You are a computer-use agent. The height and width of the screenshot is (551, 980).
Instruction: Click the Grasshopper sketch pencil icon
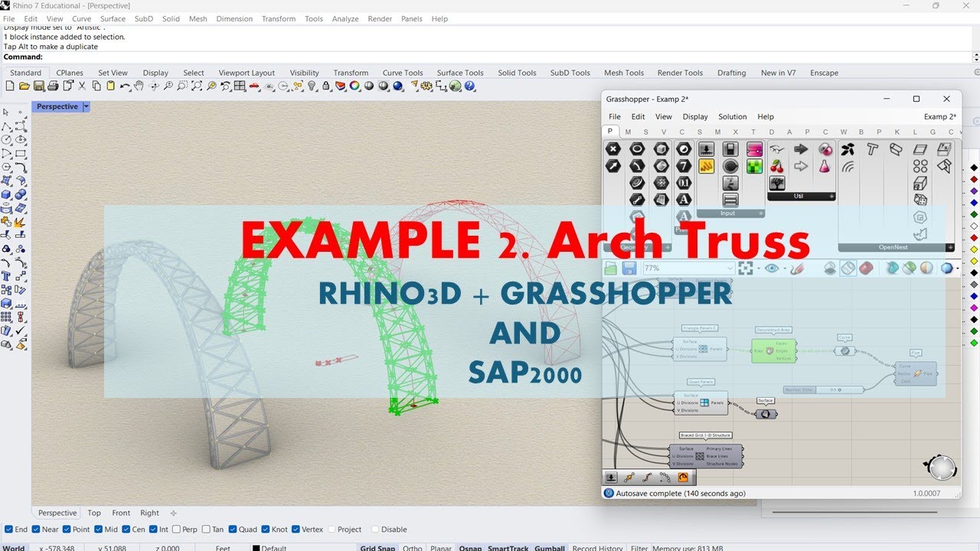click(x=797, y=268)
